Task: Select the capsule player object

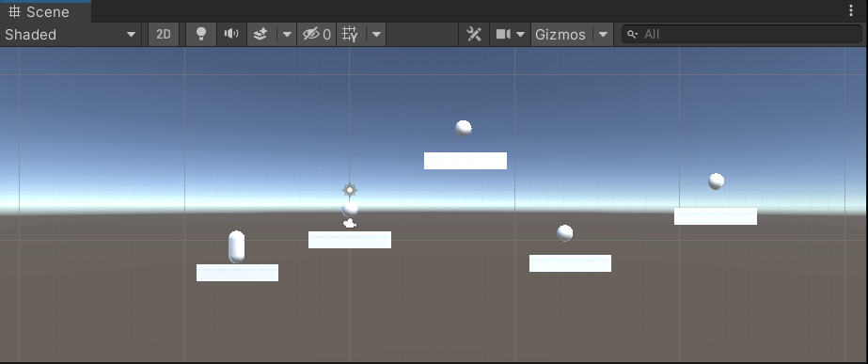Action: point(236,246)
